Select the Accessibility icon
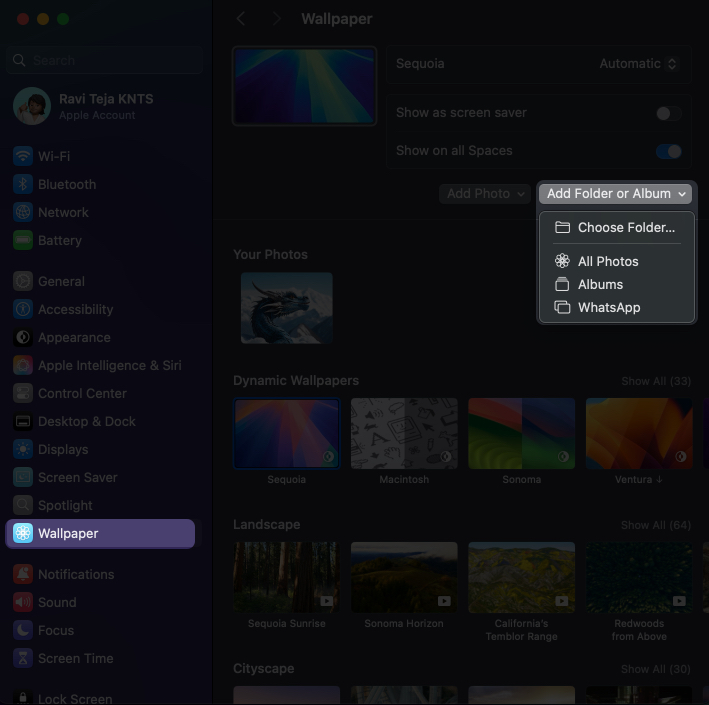The image size is (709, 705). 23,309
